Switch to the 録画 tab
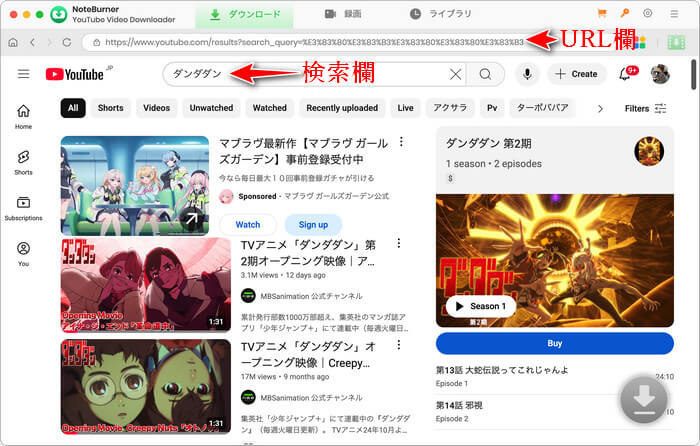Viewport: 700px width, 446px height. tap(343, 14)
